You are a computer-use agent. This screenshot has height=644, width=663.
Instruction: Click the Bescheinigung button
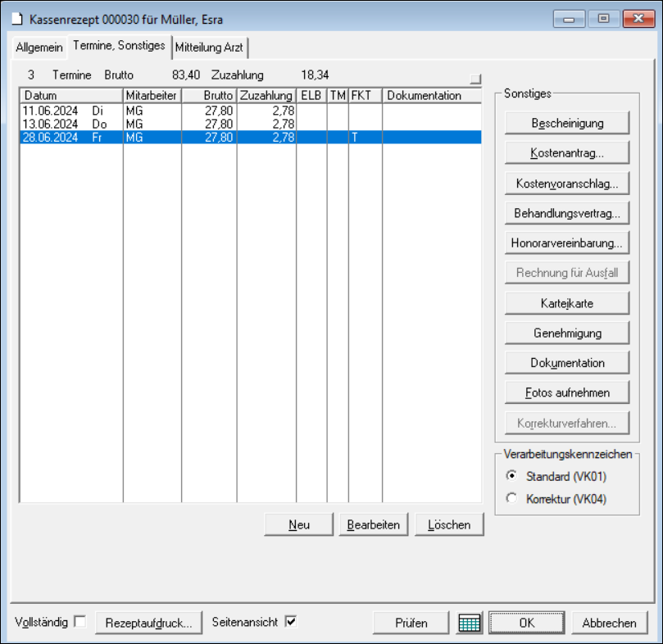click(x=567, y=123)
